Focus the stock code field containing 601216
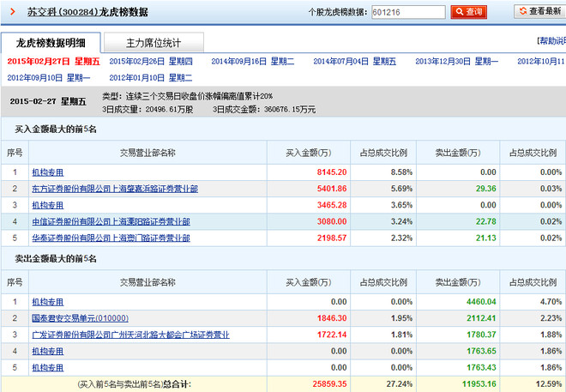Screen dimensions: 566x392 [x=408, y=12]
